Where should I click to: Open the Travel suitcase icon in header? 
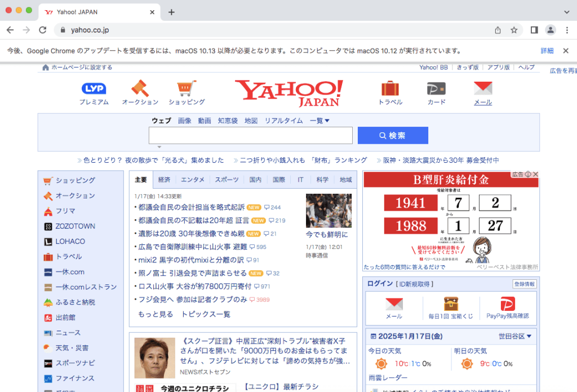(x=390, y=88)
